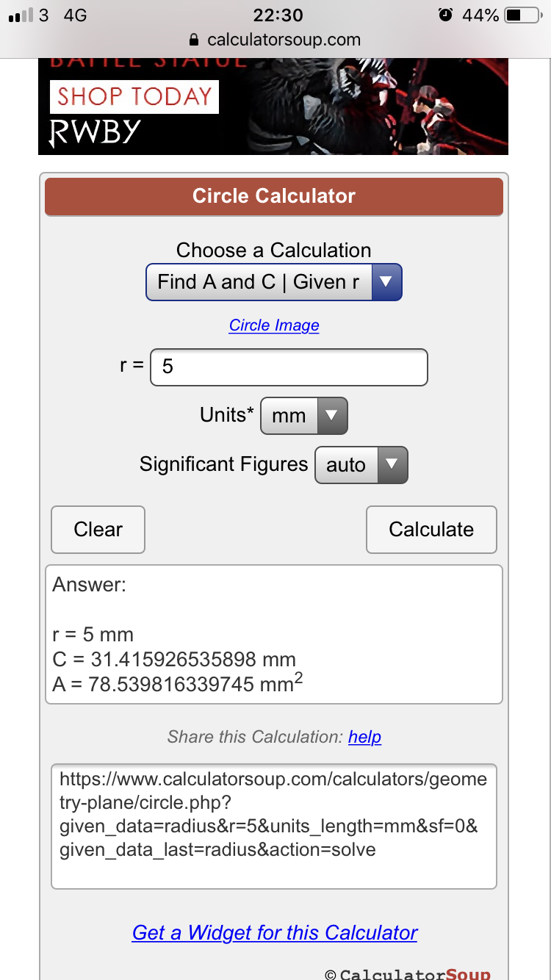This screenshot has height=980, width=551.
Task: Open the Circle Image link
Action: click(x=274, y=325)
